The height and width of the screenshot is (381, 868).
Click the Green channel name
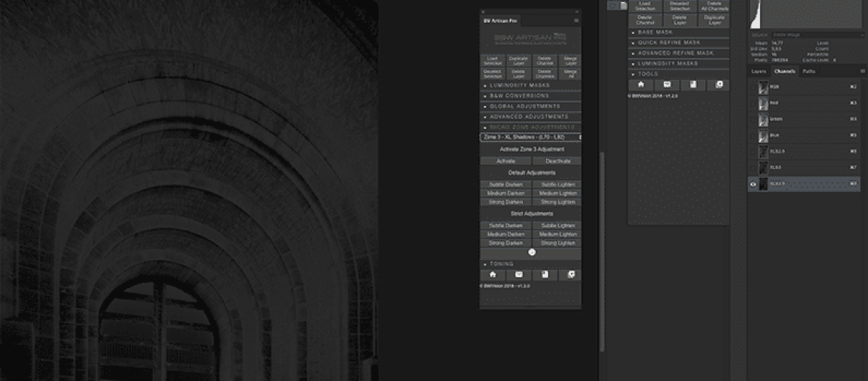click(776, 119)
